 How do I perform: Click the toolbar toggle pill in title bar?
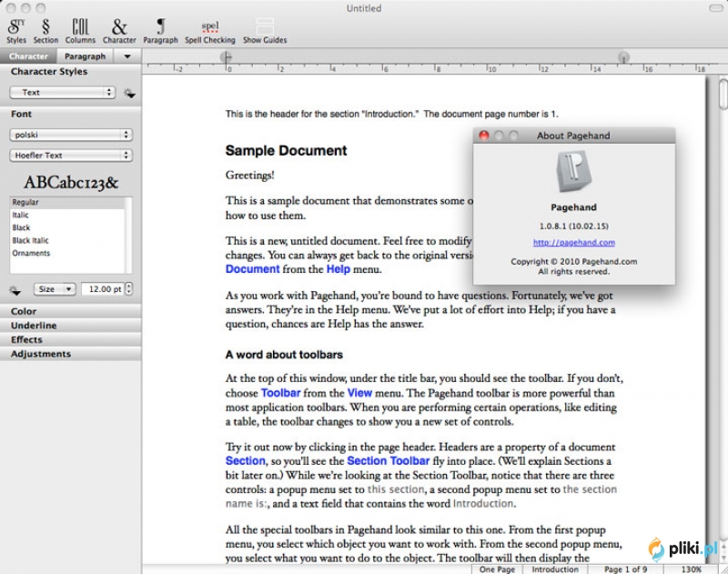(716, 8)
